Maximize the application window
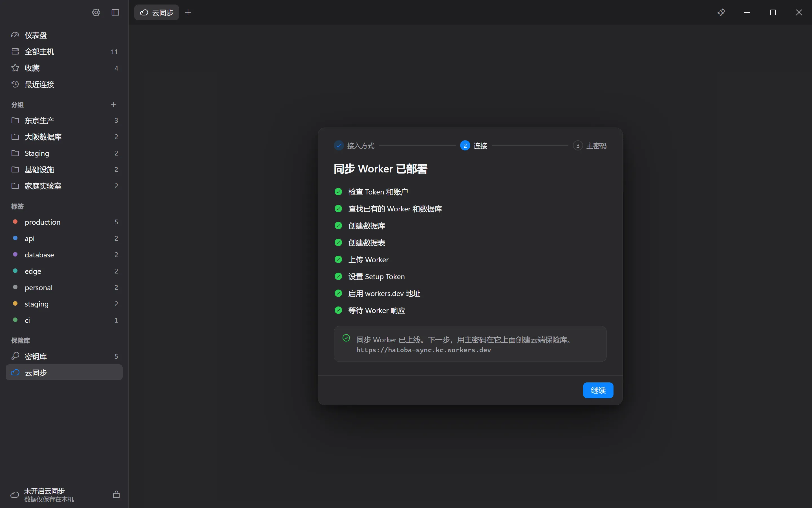 tap(773, 12)
